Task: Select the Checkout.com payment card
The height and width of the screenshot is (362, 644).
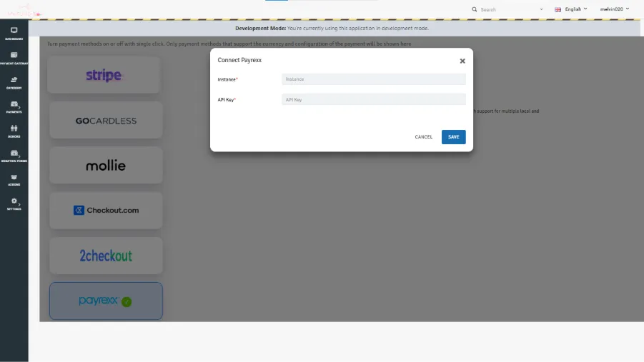Action: (x=106, y=211)
